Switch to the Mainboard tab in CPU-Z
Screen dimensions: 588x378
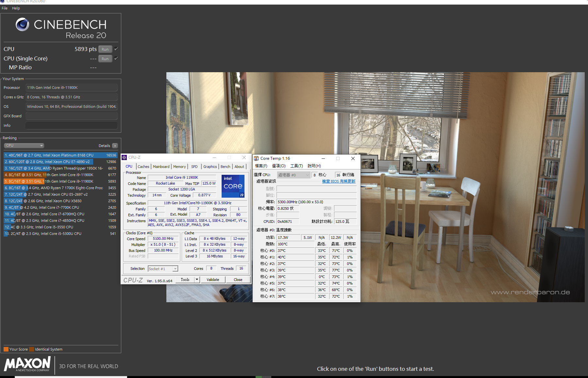click(x=161, y=167)
